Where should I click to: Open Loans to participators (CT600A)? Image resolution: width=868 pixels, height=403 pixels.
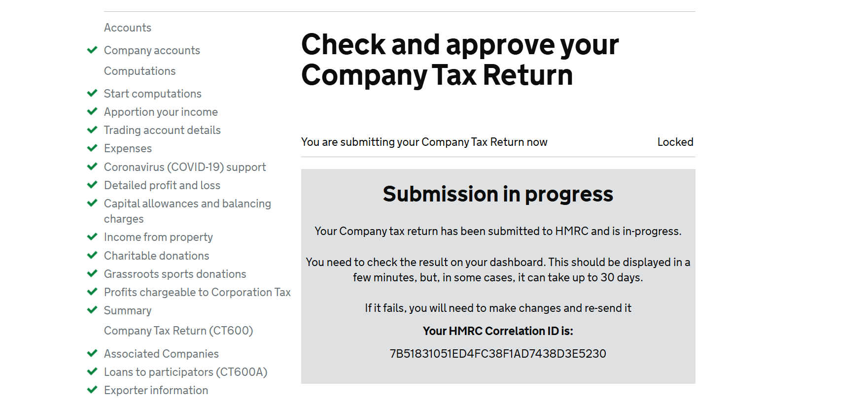tap(185, 372)
